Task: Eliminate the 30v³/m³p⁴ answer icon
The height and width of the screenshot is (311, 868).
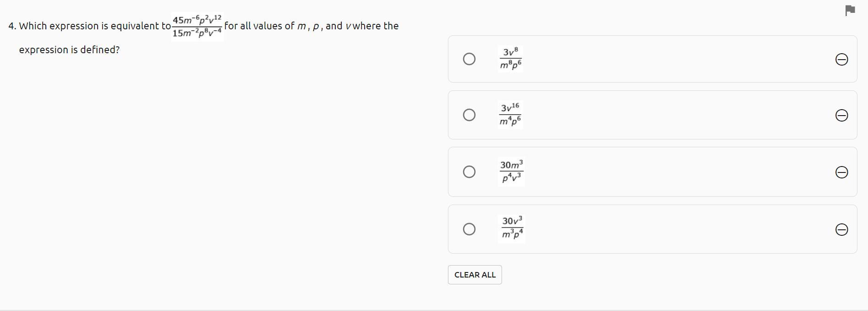Action: coord(841,230)
